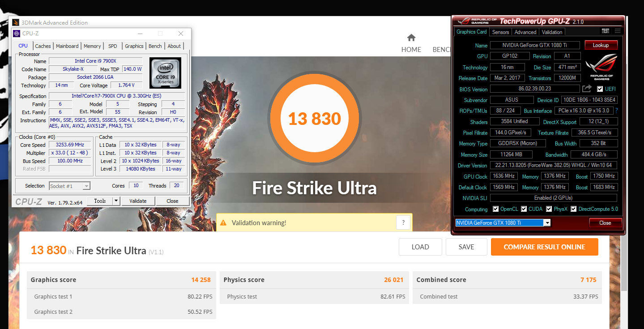Screen dimensions: 644x329
Task: Click the Core Voltage value 1.764 V
Action: 127,85
